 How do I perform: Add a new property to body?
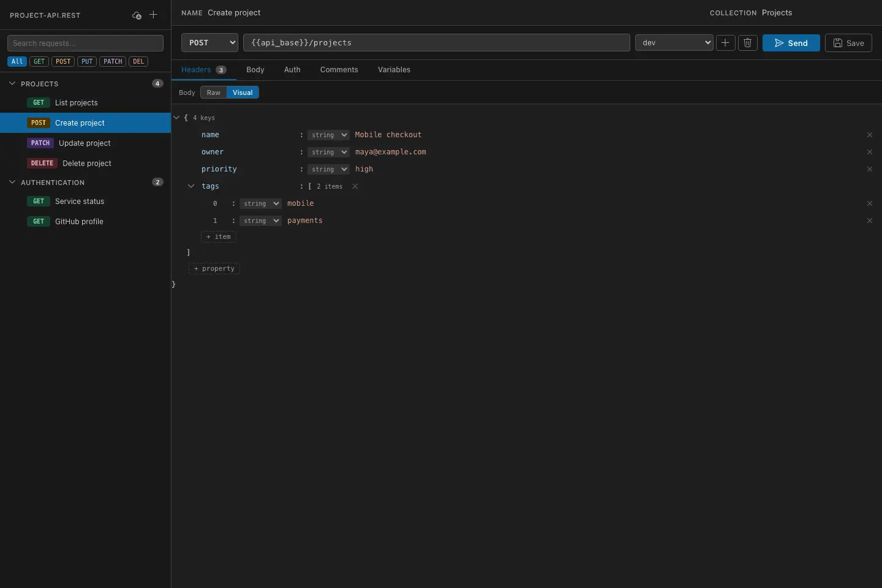[214, 268]
